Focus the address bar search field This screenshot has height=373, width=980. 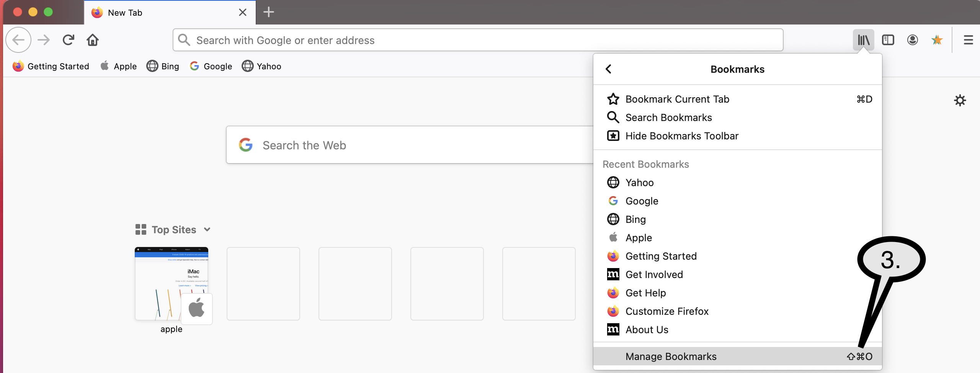point(478,40)
